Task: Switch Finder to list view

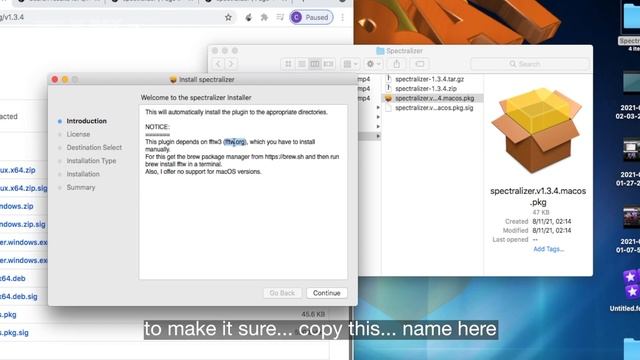Action: [x=302, y=64]
